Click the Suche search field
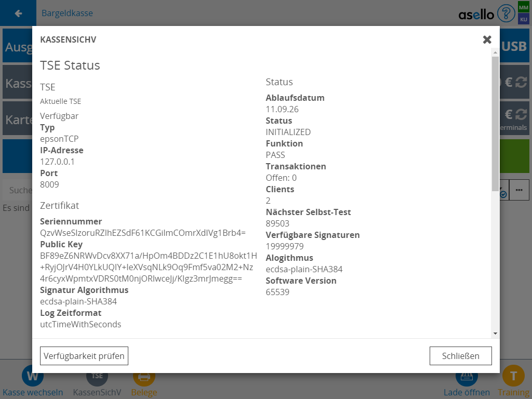The width and height of the screenshot is (532, 399). click(x=18, y=190)
